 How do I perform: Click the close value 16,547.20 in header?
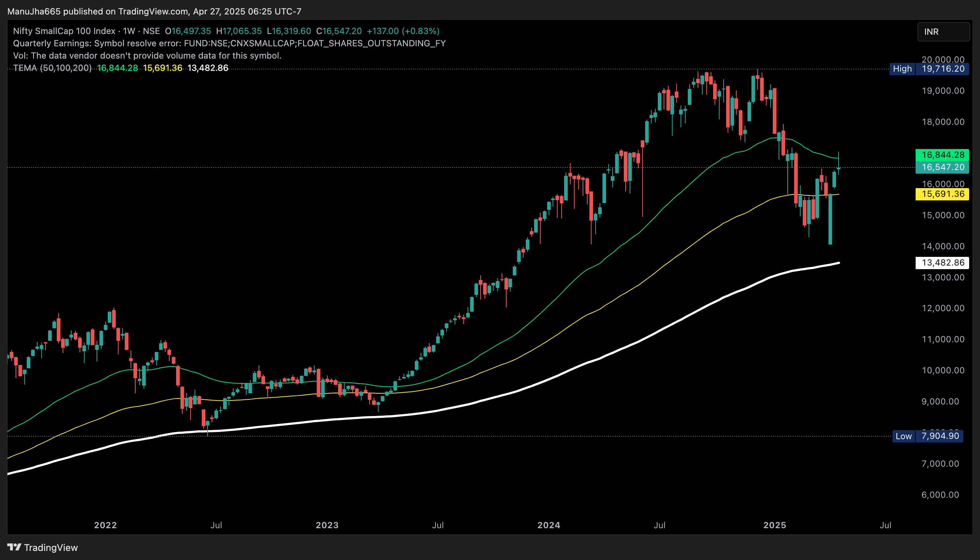pos(342,31)
